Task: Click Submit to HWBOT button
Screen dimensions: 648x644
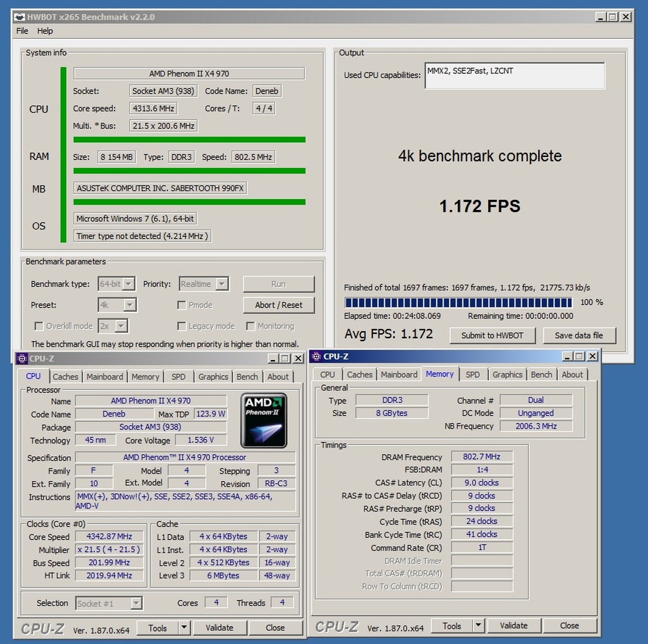Action: 492,335
